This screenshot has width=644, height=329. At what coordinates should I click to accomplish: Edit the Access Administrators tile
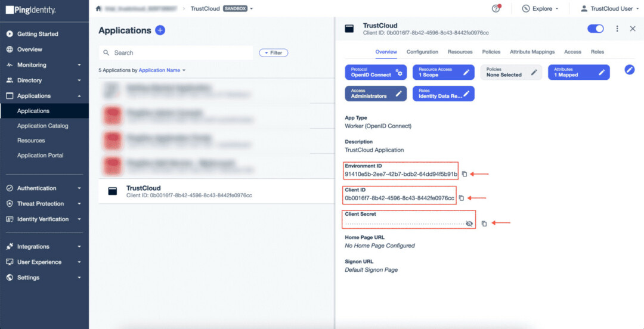tap(376, 94)
